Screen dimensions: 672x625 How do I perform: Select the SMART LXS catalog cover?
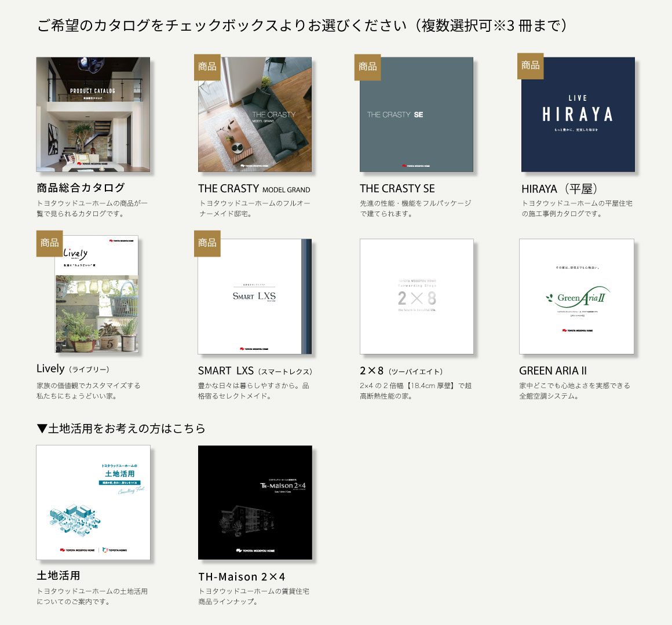click(255, 297)
